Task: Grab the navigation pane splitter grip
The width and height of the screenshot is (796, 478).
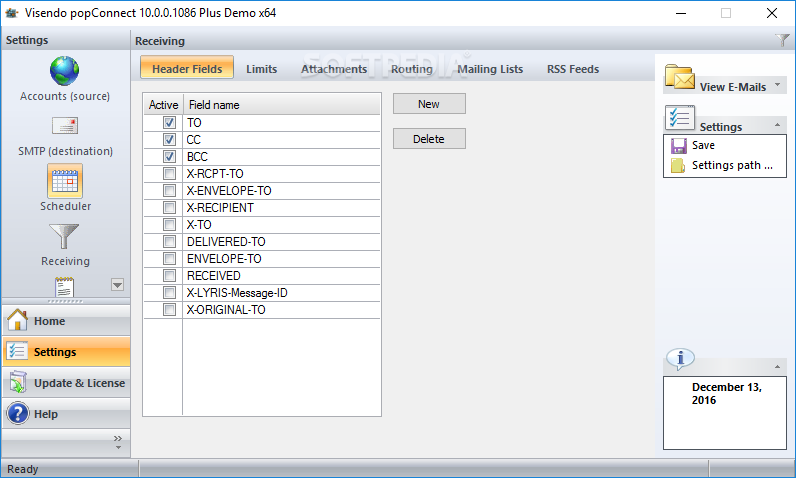Action: [65, 301]
